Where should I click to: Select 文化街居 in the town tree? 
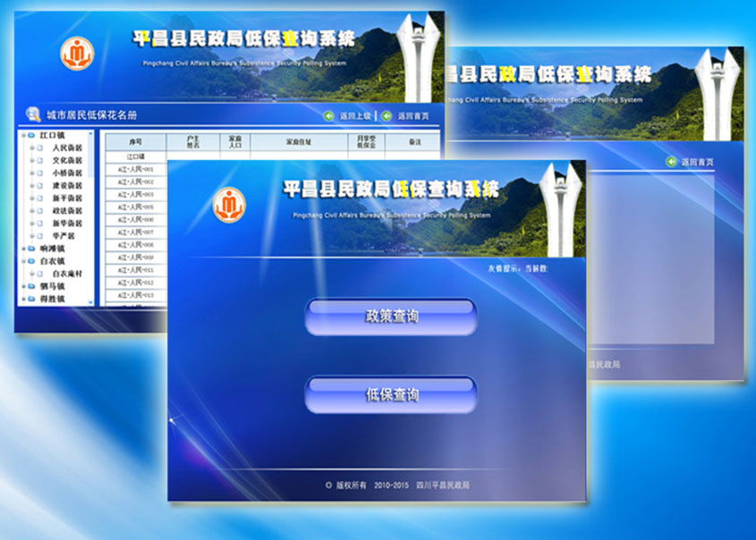coord(66,160)
